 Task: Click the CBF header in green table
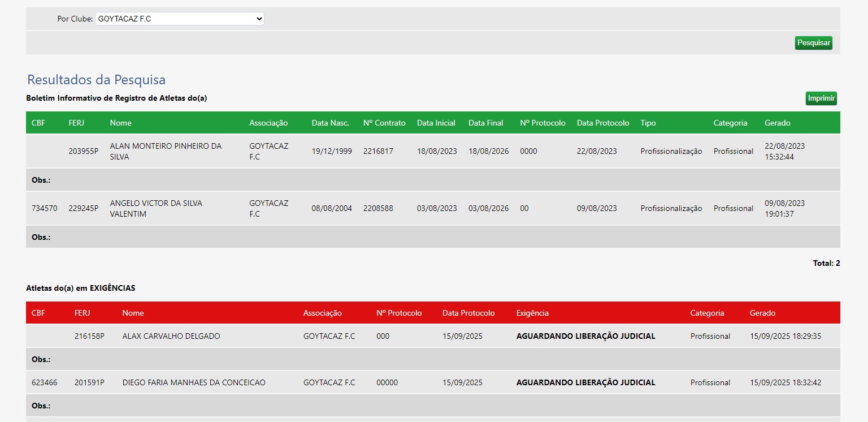pos(38,123)
